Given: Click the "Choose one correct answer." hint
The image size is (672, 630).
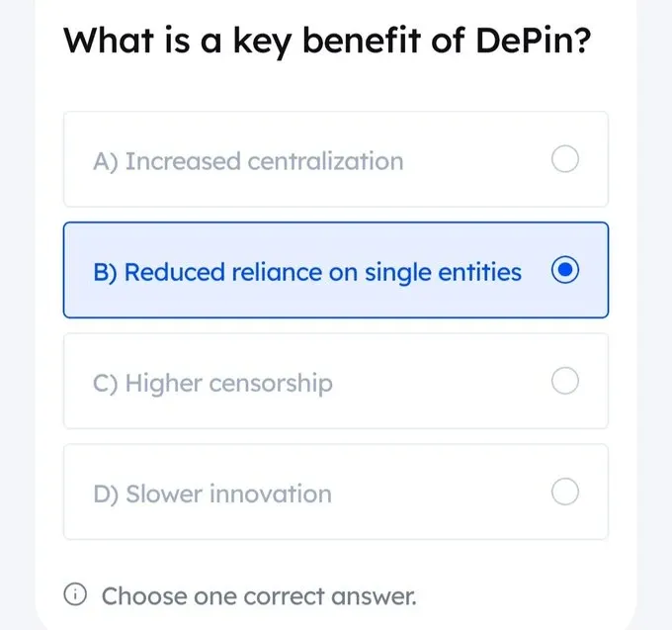Looking at the screenshot, I should (x=259, y=596).
